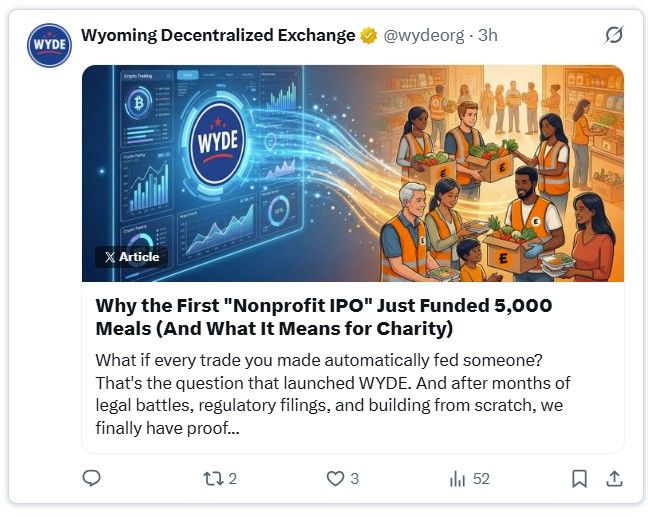This screenshot has height=517, width=648.
Task: Share the post using the upload arrow icon
Action: tap(614, 479)
